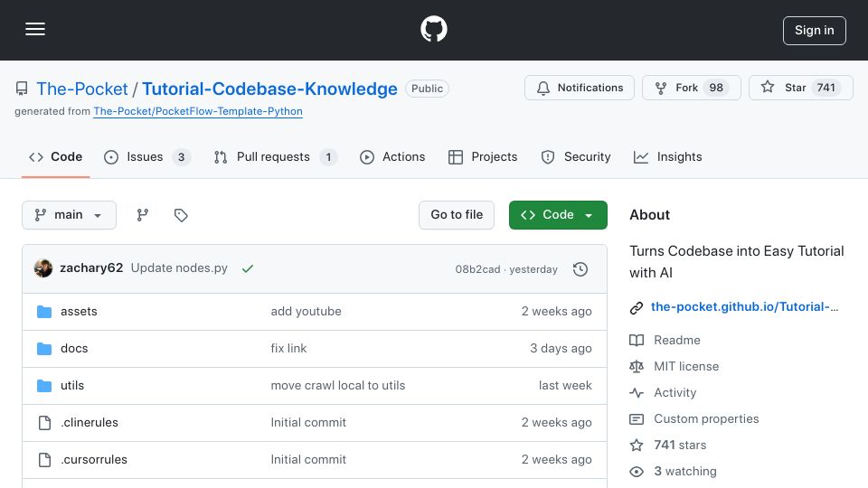Screen dimensions: 868x488
Task: Open the utils folder
Action: pos(72,386)
